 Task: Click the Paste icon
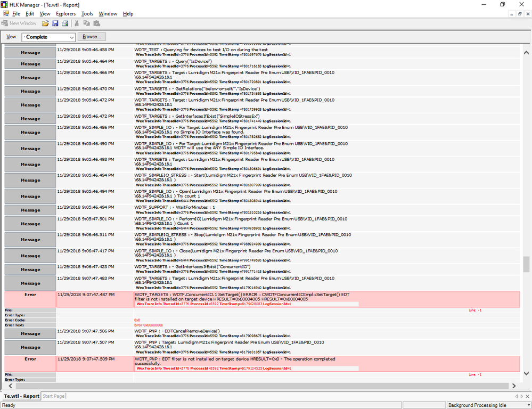(x=96, y=23)
